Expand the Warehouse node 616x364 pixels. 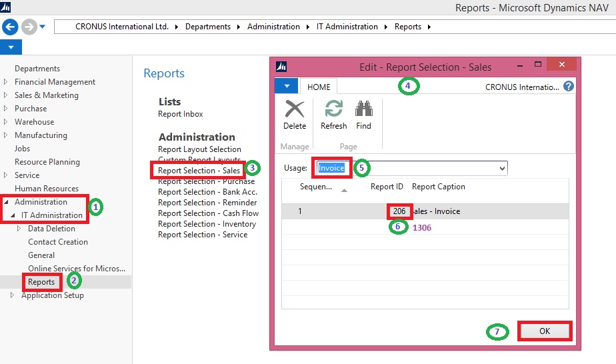[5, 122]
